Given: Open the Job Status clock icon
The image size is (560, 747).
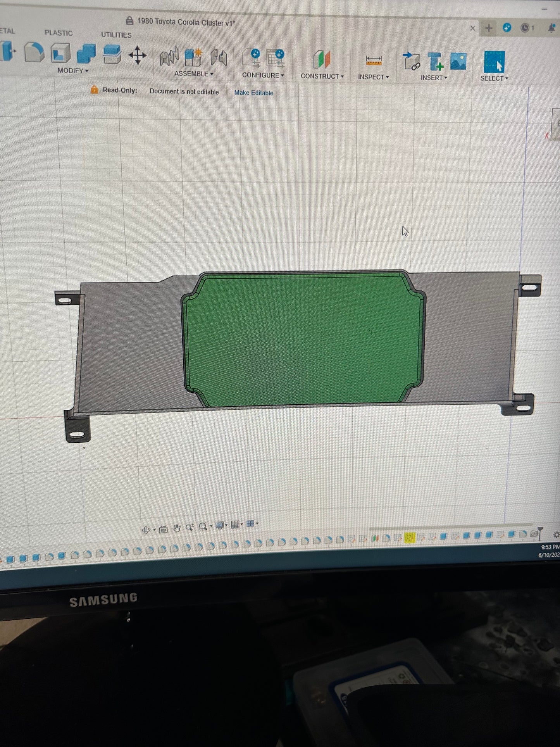Looking at the screenshot, I should 525,28.
